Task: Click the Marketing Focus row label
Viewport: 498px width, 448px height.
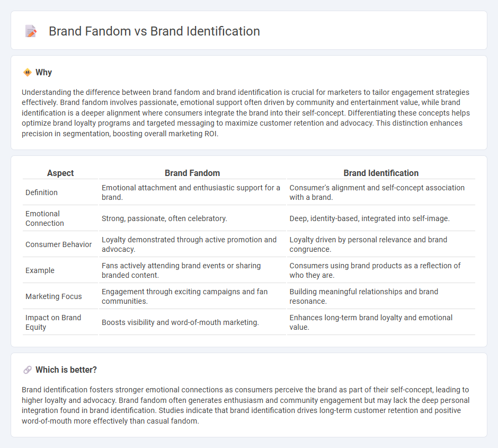Action: coord(54,296)
